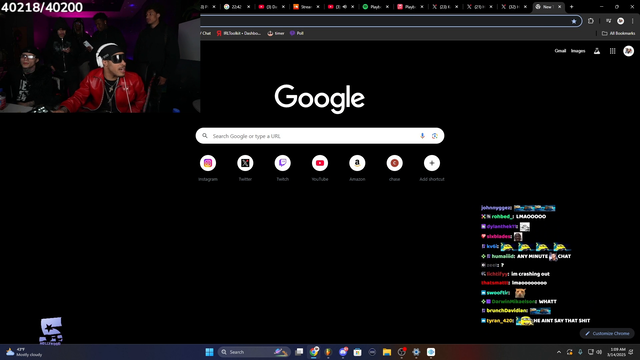This screenshot has width=640, height=360.
Task: Click the Customize Chrome button
Action: [607, 333]
